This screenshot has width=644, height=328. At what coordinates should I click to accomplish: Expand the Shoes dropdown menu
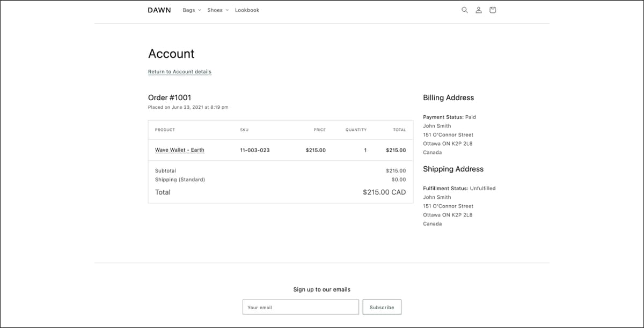click(x=218, y=10)
